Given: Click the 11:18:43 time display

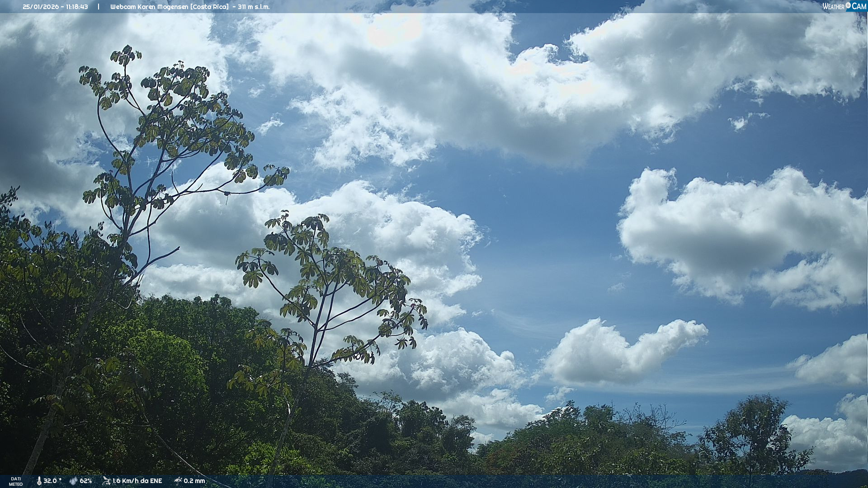Looking at the screenshot, I should click(x=77, y=7).
